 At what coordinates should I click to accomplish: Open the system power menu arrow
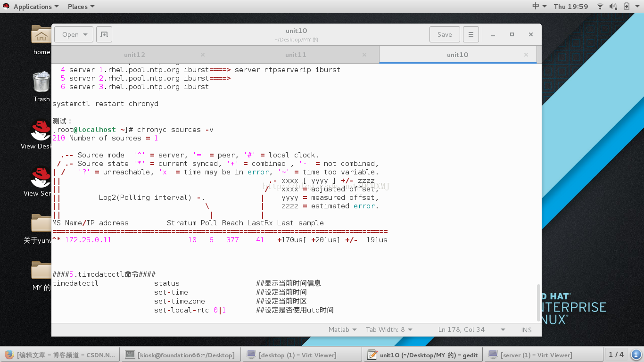638,7
